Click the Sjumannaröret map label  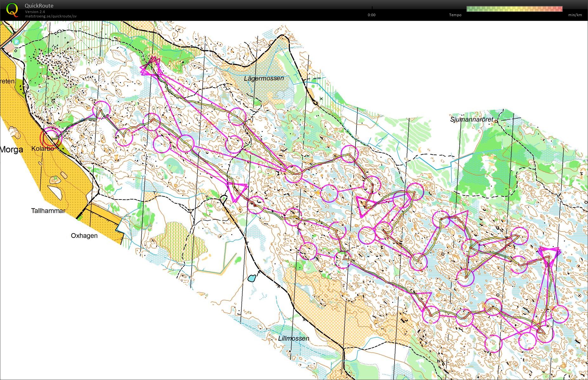(472, 119)
